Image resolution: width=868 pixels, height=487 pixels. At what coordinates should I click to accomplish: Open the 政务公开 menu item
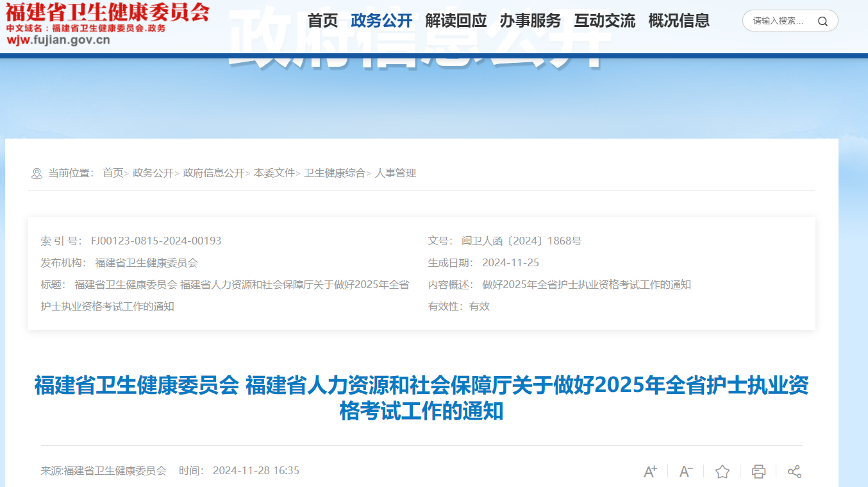coord(381,21)
